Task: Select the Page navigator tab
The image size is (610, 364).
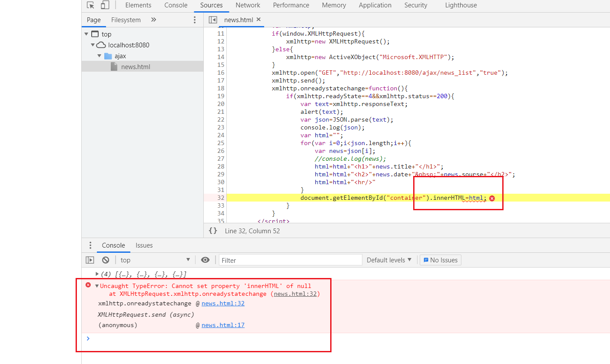Action: (93, 20)
